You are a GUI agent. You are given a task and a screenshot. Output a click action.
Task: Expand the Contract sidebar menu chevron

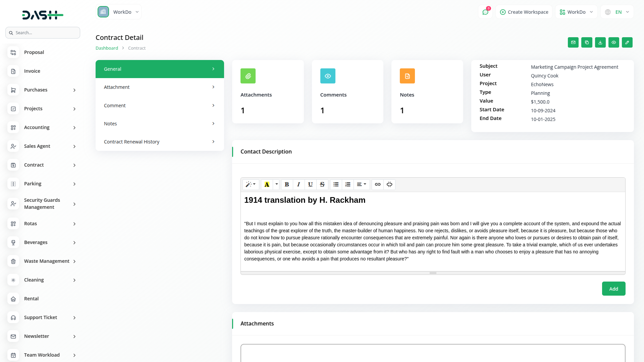click(x=74, y=165)
